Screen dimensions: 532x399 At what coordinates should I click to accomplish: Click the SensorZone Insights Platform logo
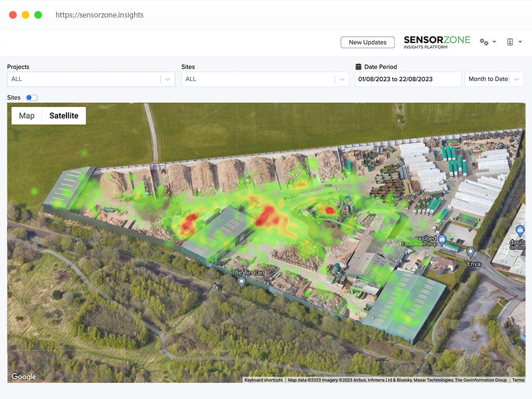[x=437, y=42]
